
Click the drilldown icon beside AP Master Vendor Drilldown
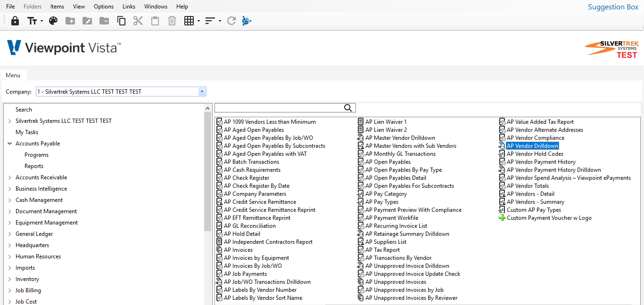click(x=361, y=138)
